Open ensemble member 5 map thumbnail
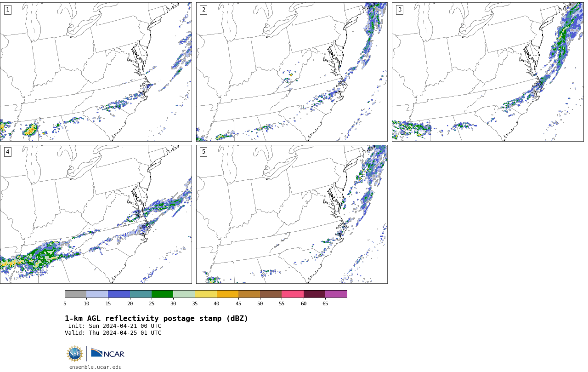This screenshot has height=372, width=588. point(292,214)
